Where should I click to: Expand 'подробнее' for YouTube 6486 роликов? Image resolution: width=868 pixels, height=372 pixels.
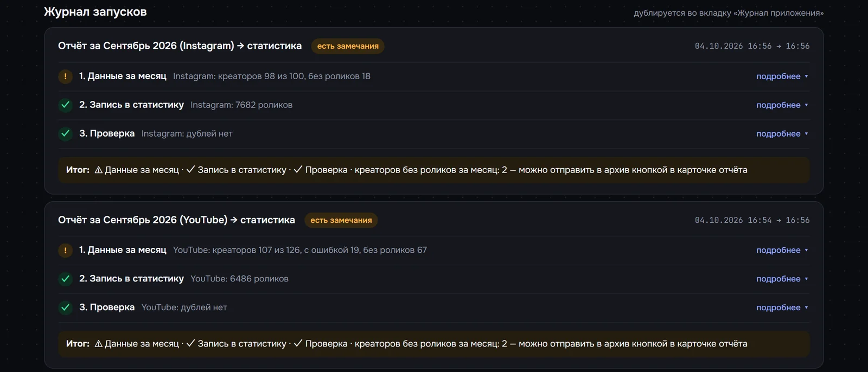(782, 279)
